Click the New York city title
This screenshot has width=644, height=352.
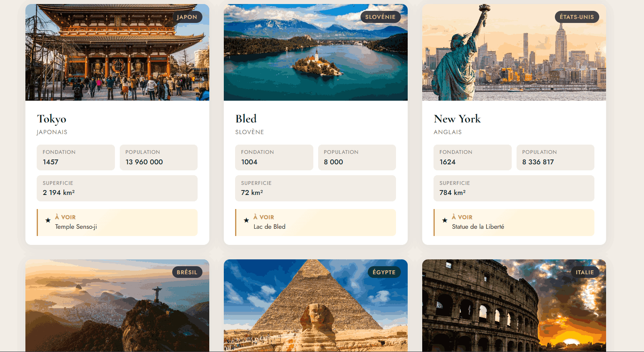coord(457,119)
